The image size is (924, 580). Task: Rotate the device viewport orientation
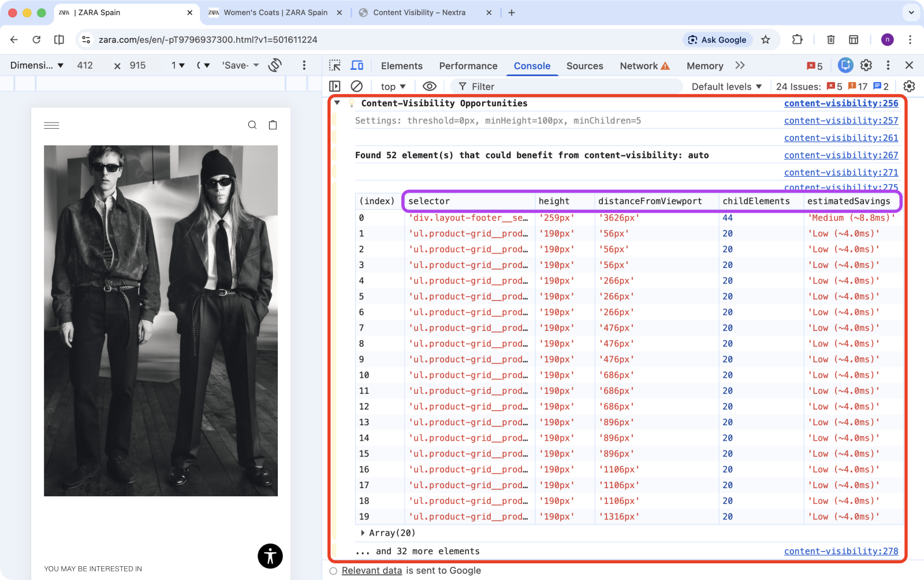(275, 65)
